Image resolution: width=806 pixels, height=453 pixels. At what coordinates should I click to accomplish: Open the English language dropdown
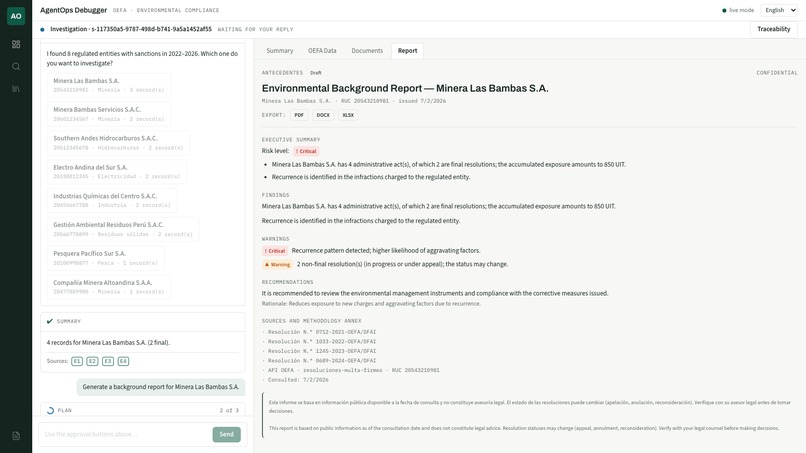point(779,10)
